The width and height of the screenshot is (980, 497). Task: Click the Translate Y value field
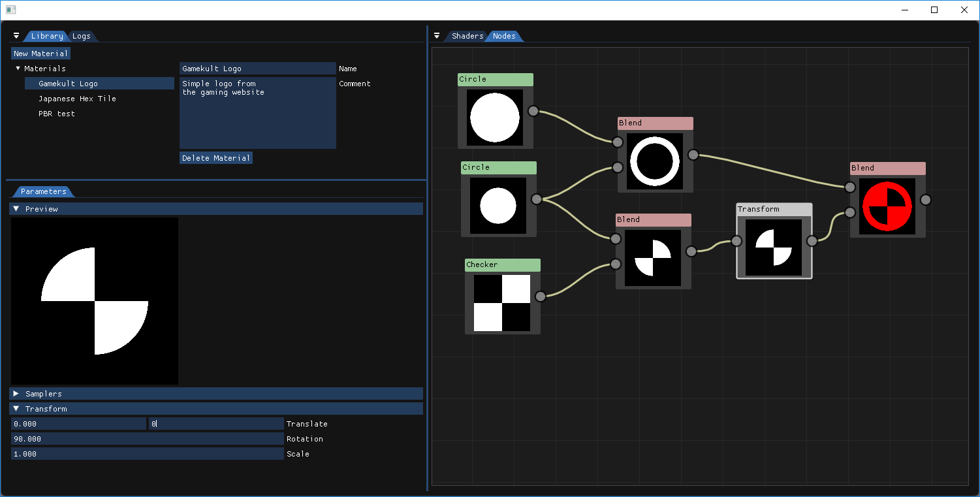click(216, 424)
